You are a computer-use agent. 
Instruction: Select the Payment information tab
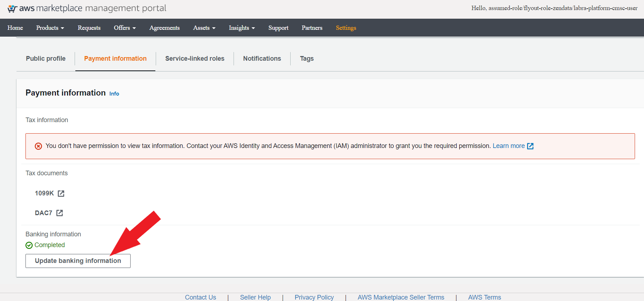tap(115, 59)
